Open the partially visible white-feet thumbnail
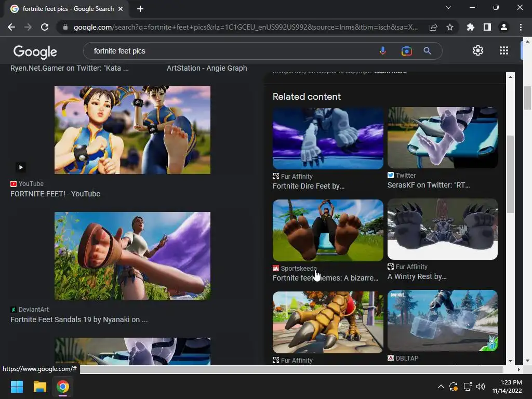This screenshot has width=532, height=399. 132,351
